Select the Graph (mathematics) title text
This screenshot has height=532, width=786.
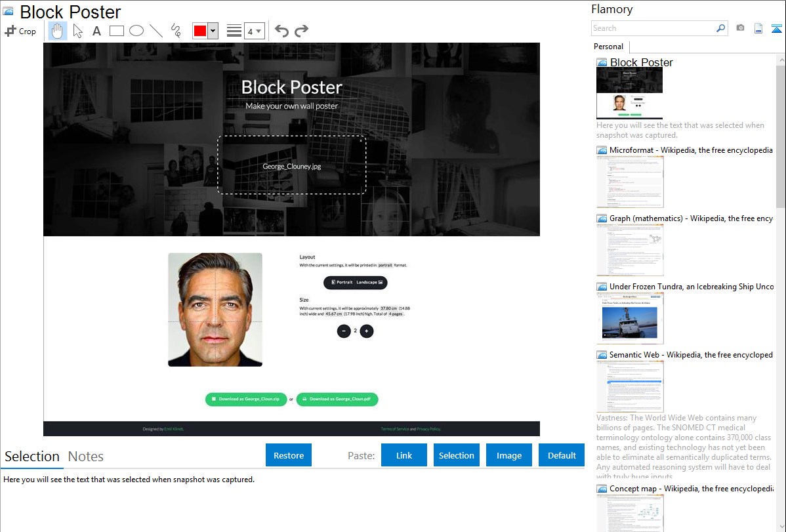[691, 218]
